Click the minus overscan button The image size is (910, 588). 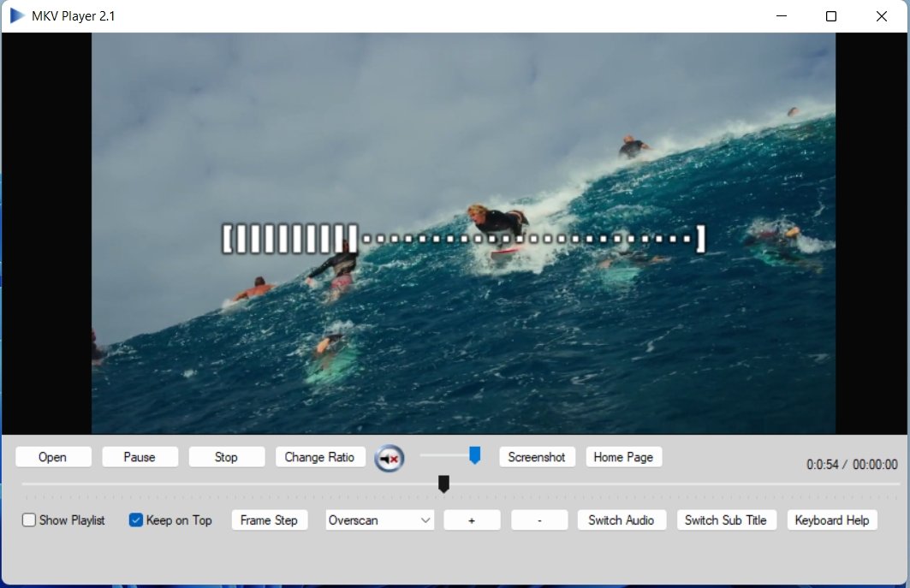click(539, 520)
